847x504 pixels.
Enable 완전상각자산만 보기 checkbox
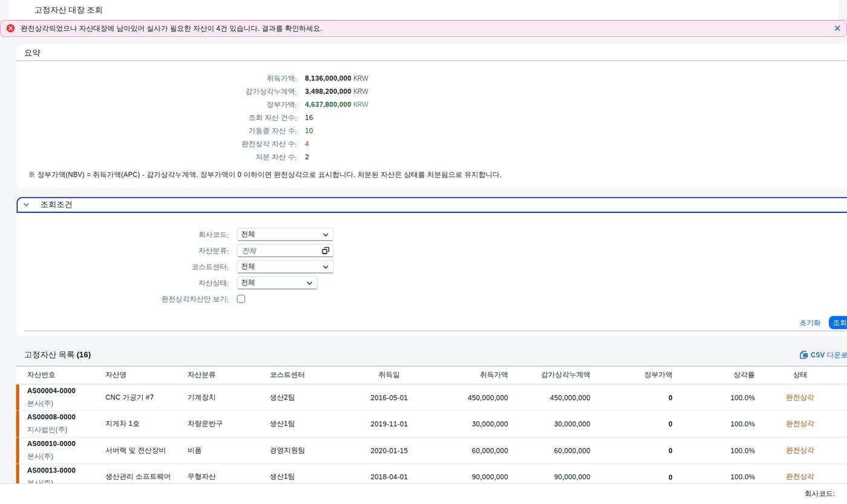(x=241, y=299)
